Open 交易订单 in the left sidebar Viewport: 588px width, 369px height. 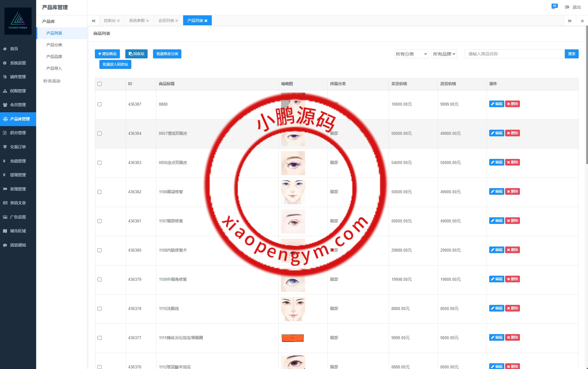click(18, 147)
